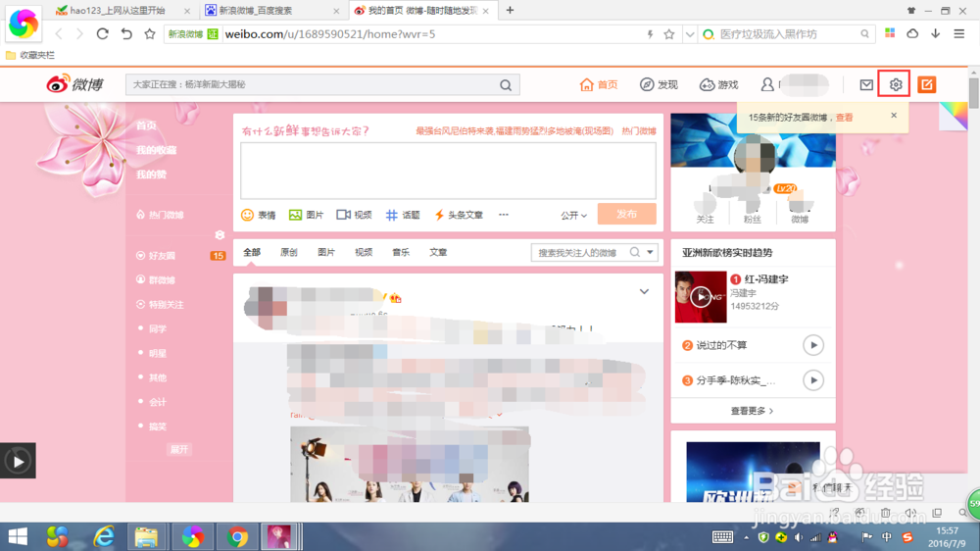Open the browser cloud icon
The width and height of the screenshot is (980, 551).
pos(912,33)
